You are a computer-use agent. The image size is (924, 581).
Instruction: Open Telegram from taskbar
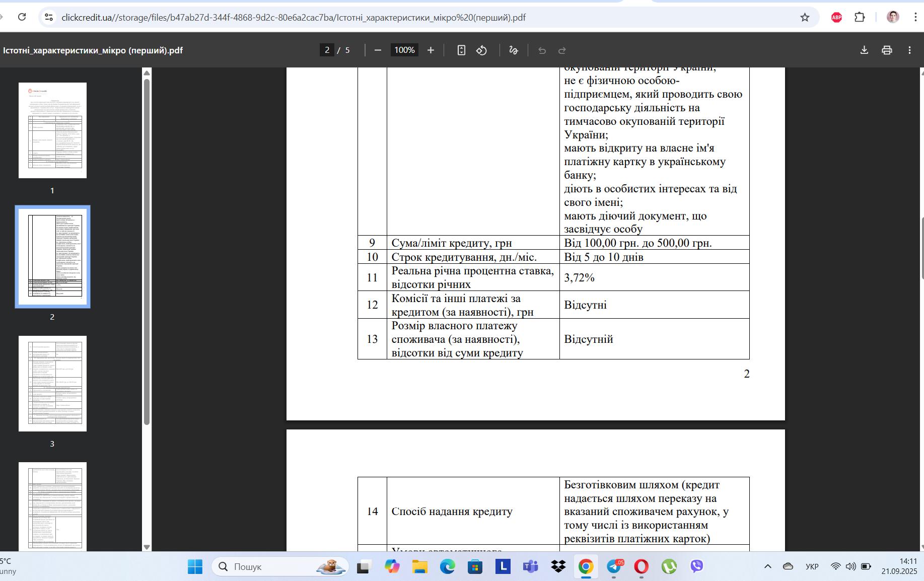tap(614, 567)
